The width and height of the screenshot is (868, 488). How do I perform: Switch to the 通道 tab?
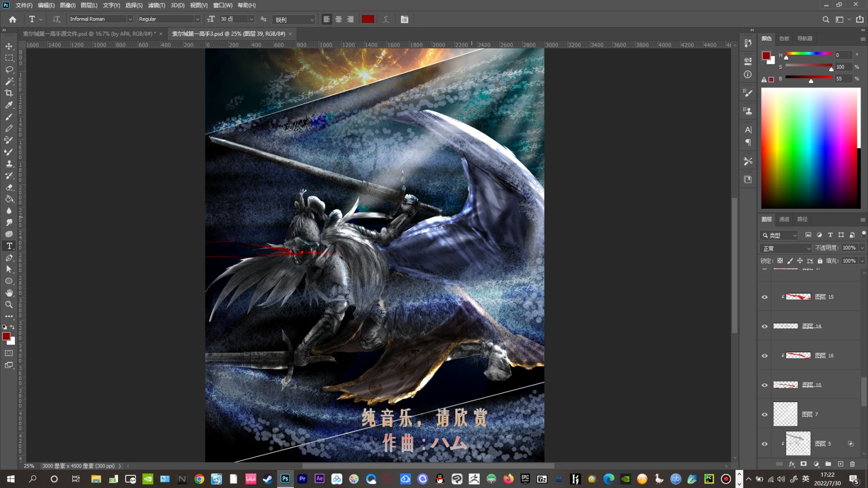tap(784, 219)
